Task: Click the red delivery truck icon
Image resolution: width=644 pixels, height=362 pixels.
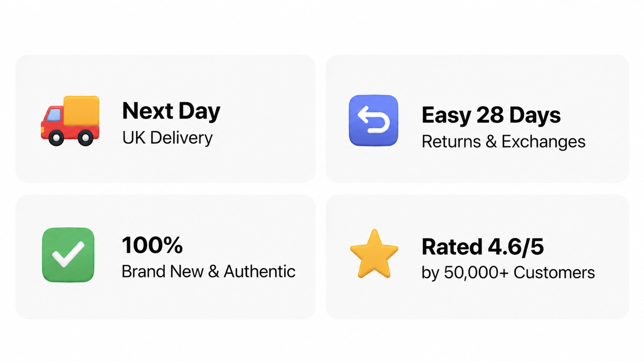Action: point(70,121)
